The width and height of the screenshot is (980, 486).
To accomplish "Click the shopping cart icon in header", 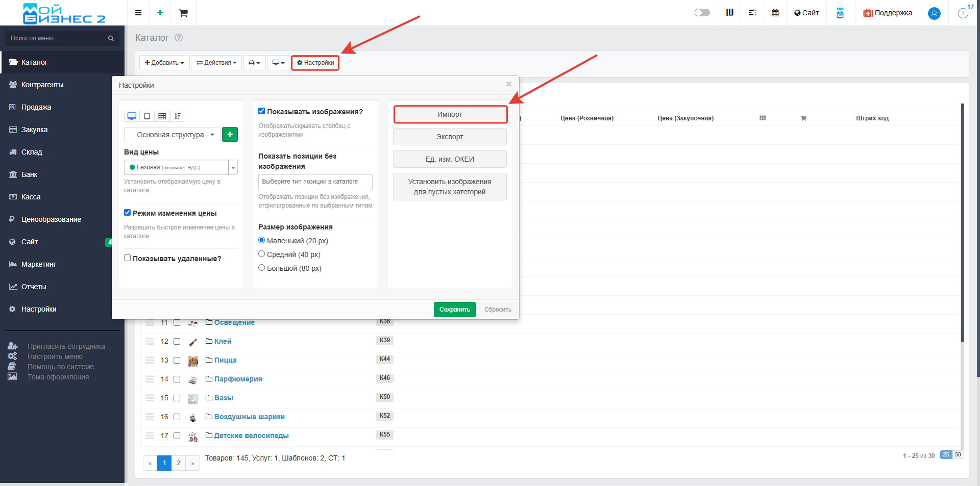I will point(183,13).
